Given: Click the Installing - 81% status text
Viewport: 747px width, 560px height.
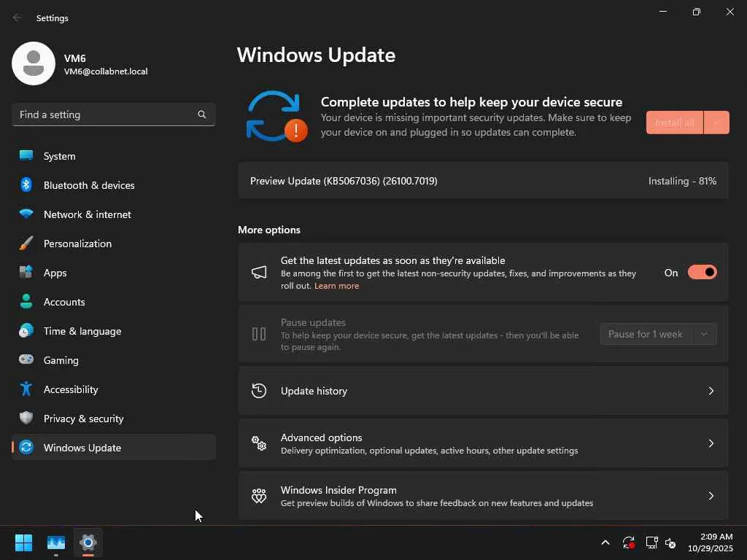Looking at the screenshot, I should [682, 181].
